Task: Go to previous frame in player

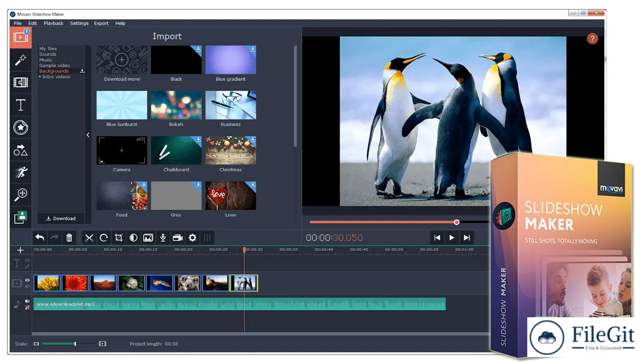Action: (x=437, y=238)
